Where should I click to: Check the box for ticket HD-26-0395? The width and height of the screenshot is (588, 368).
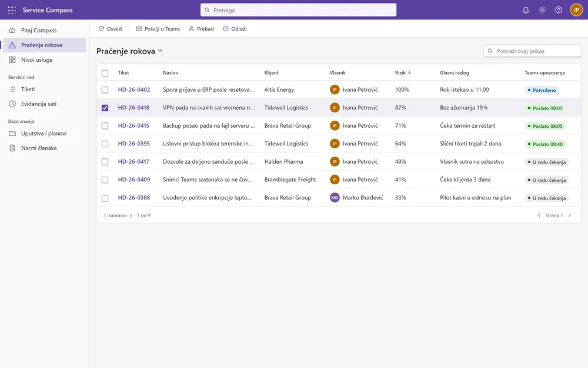click(105, 144)
